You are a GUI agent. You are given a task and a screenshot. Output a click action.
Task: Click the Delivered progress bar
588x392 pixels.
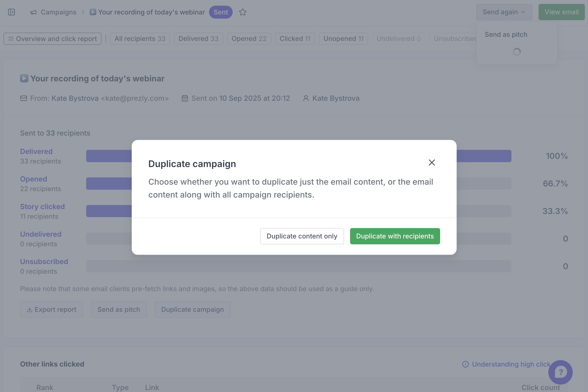(483, 156)
